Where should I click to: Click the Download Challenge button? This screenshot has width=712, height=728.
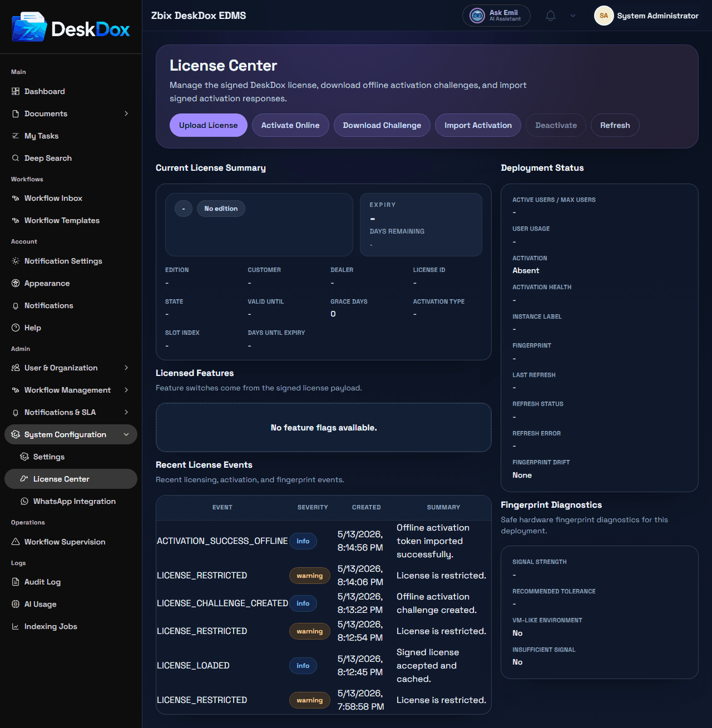pos(382,125)
